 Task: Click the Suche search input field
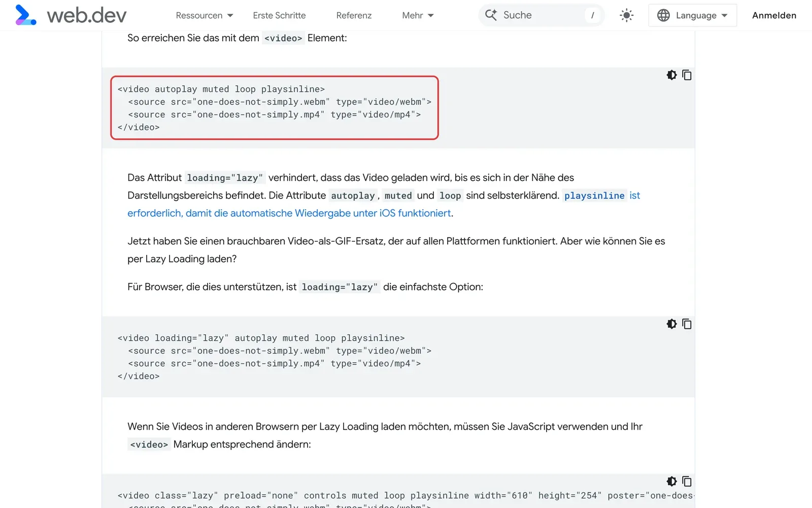(542, 15)
